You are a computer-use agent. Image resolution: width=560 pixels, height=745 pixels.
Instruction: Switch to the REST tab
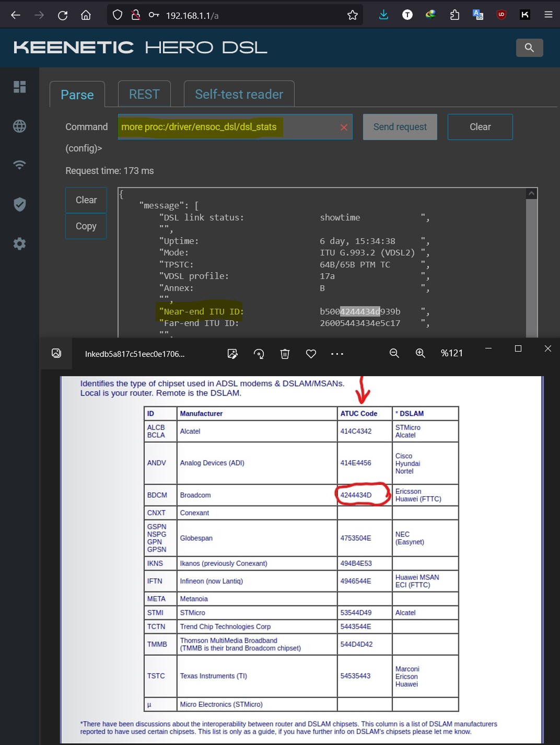[x=144, y=94]
